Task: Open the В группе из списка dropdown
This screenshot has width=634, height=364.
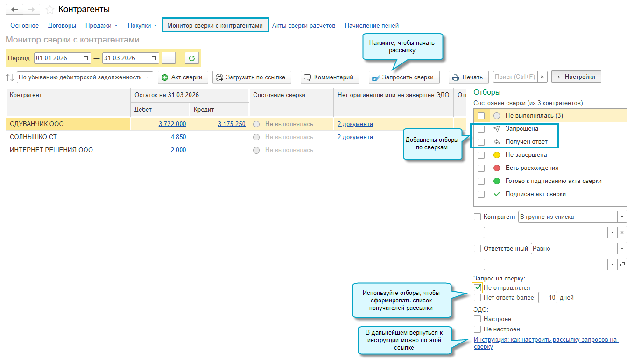Action: click(x=622, y=217)
